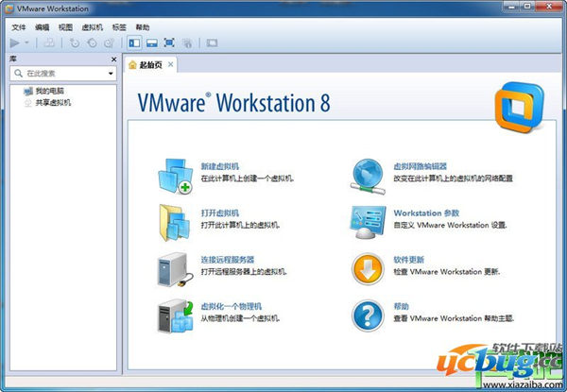Maximize the VMware Workstation window
This screenshot has width=567, height=392.
coord(527,6)
